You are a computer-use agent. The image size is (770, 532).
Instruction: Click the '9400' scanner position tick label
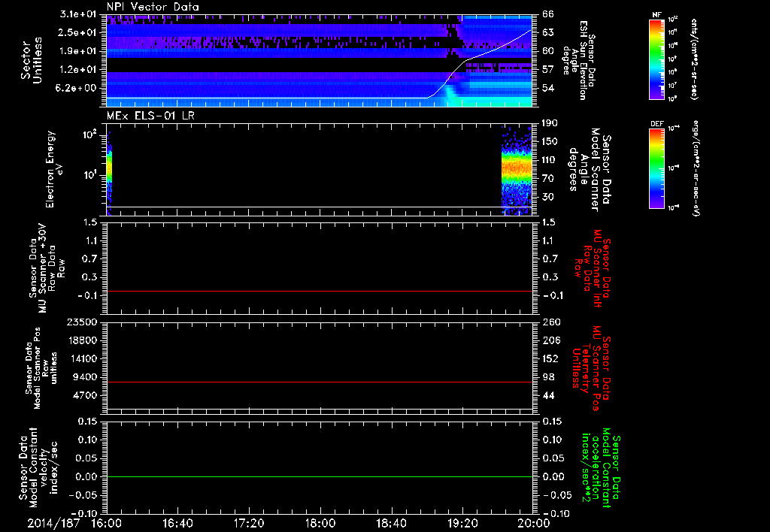pyautogui.click(x=85, y=377)
